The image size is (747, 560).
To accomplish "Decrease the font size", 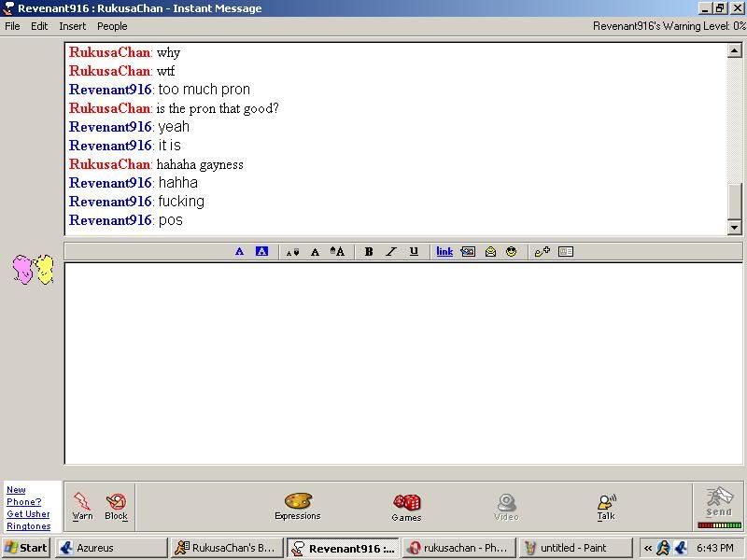I will click(292, 252).
